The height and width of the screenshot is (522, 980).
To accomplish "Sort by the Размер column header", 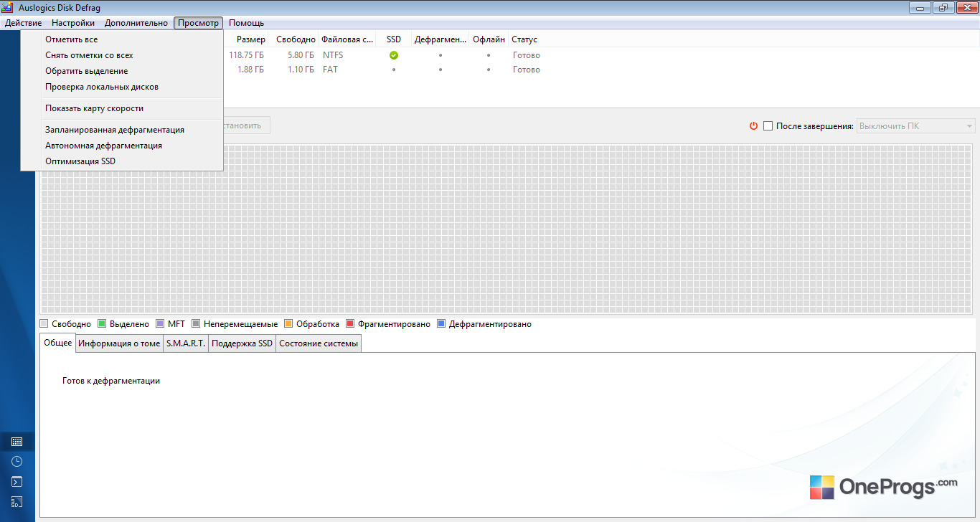I will (250, 39).
